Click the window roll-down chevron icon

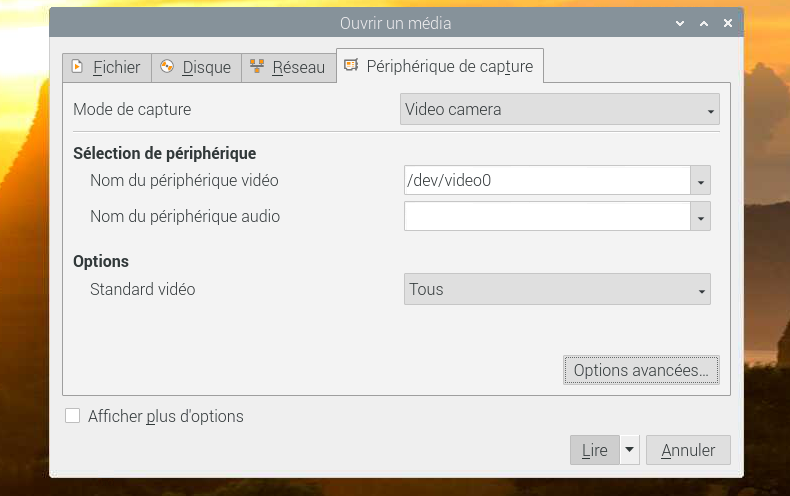tap(680, 23)
